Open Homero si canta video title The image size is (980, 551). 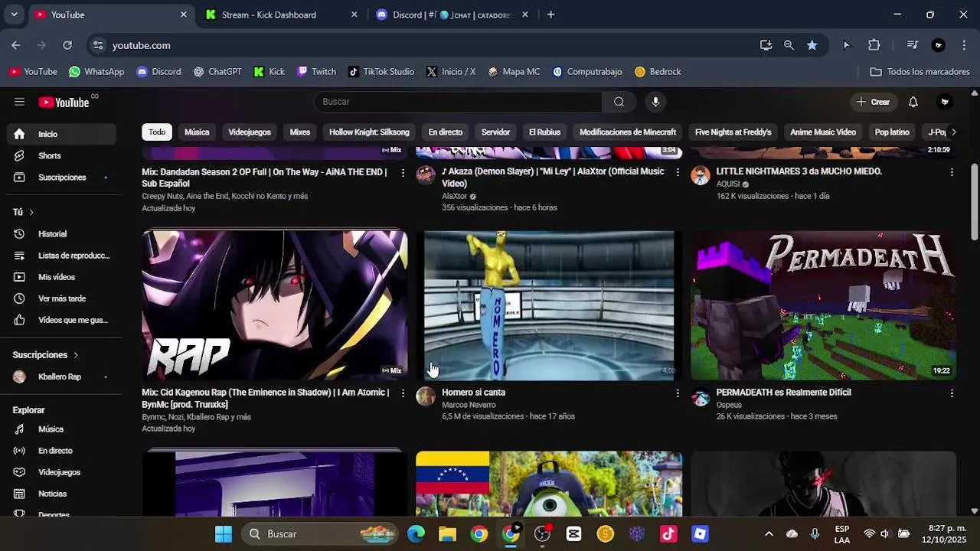(473, 393)
